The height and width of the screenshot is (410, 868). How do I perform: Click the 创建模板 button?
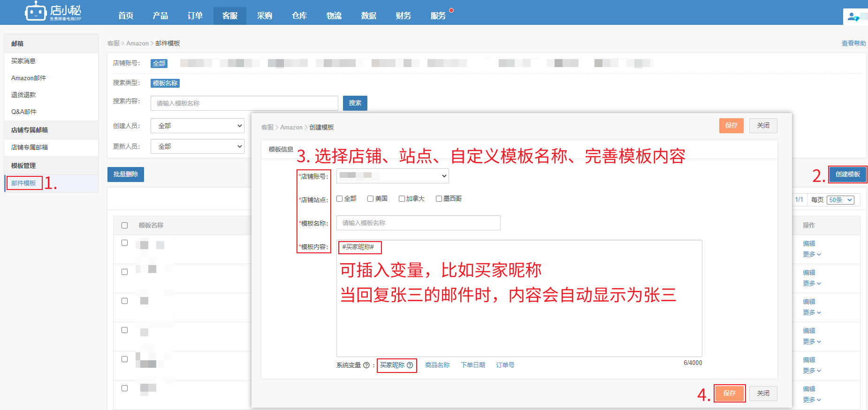[x=848, y=175]
